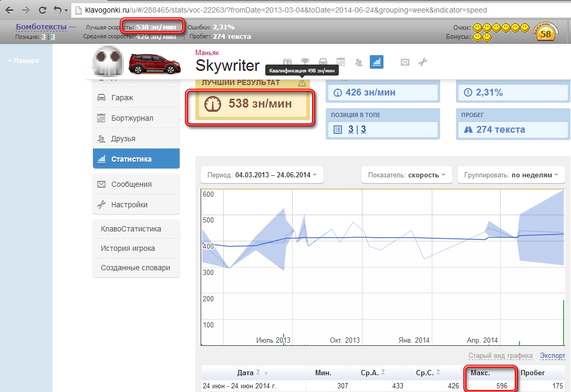Click the 175 value under Пробег

coord(557,386)
